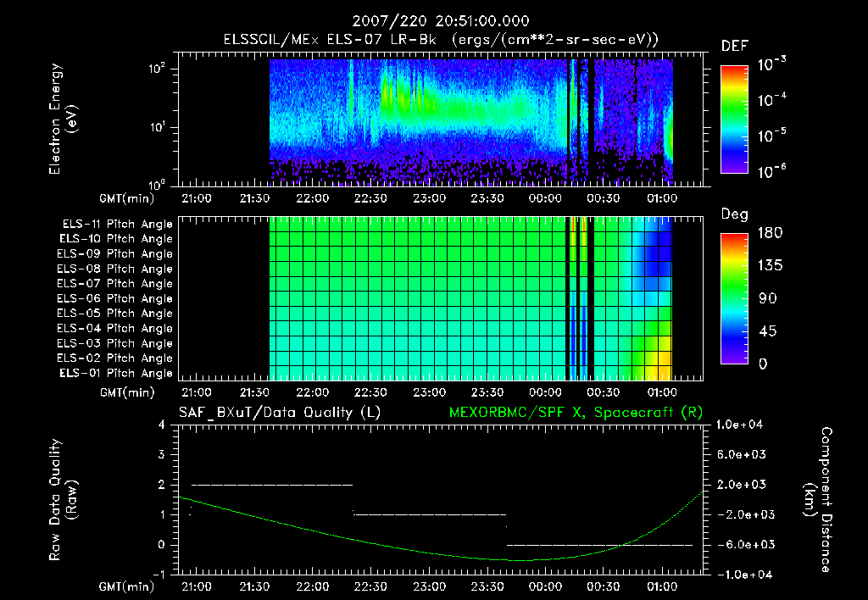The width and height of the screenshot is (868, 600).
Task: Click ELS-02 Pitch Angle row label
Action: pos(114,358)
